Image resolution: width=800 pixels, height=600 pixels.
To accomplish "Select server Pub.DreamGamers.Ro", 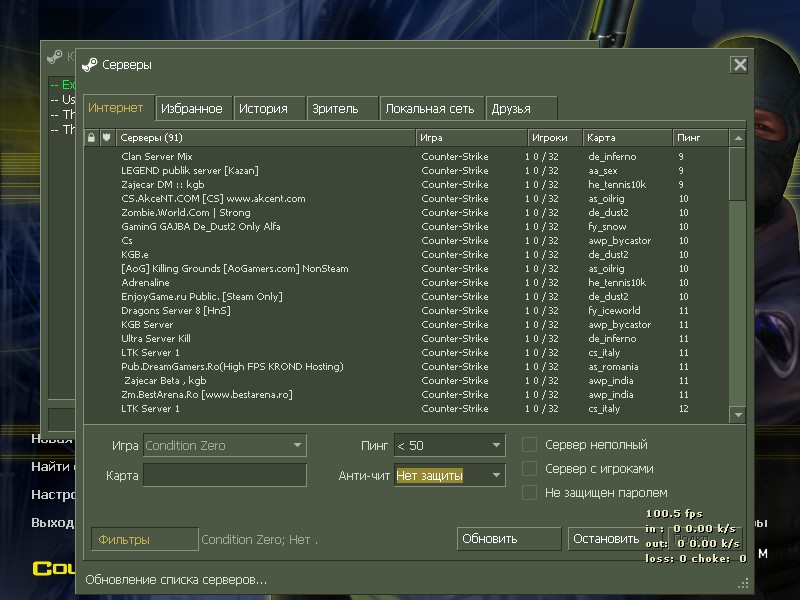I will (x=406, y=367).
